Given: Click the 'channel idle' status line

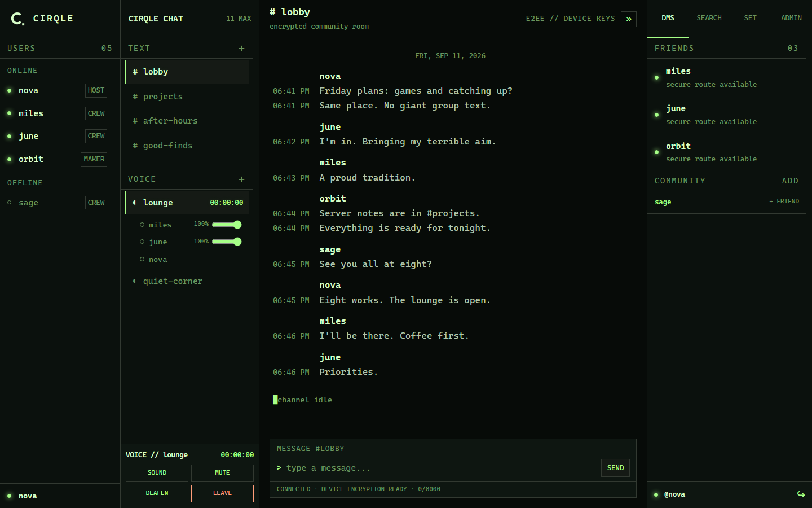Looking at the screenshot, I should (304, 400).
